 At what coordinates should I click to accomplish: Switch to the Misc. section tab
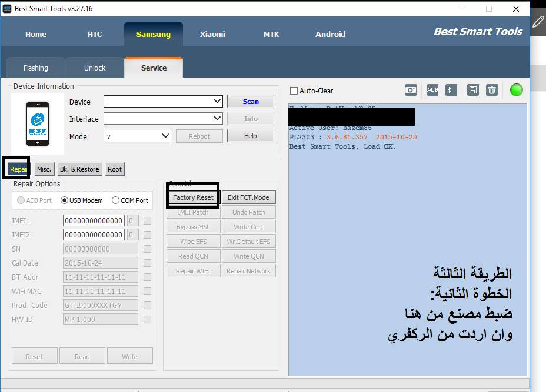pyautogui.click(x=44, y=169)
